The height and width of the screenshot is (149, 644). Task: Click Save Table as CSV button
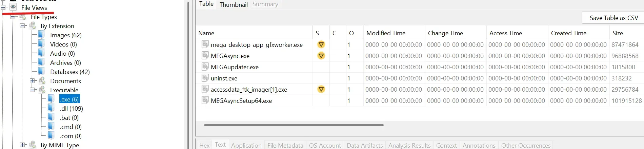pyautogui.click(x=613, y=18)
